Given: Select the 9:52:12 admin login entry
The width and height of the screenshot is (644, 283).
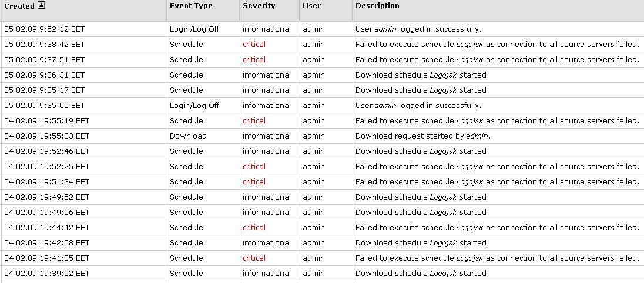Looking at the screenshot, I should pyautogui.click(x=418, y=29).
